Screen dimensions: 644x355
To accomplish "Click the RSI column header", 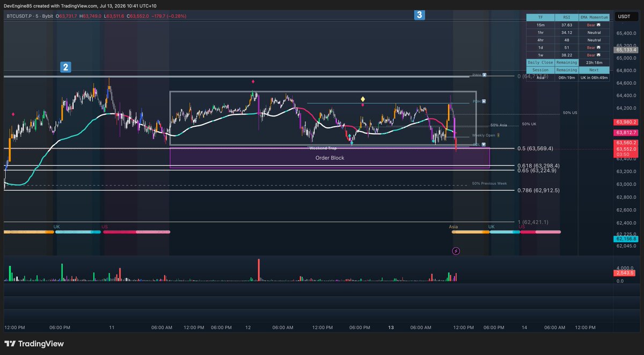I will click(x=567, y=17).
